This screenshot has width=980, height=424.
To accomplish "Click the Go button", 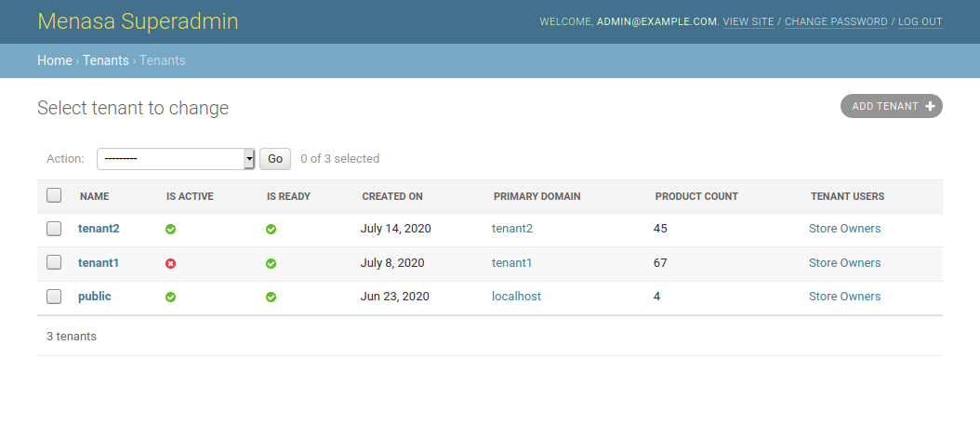I will pos(275,159).
